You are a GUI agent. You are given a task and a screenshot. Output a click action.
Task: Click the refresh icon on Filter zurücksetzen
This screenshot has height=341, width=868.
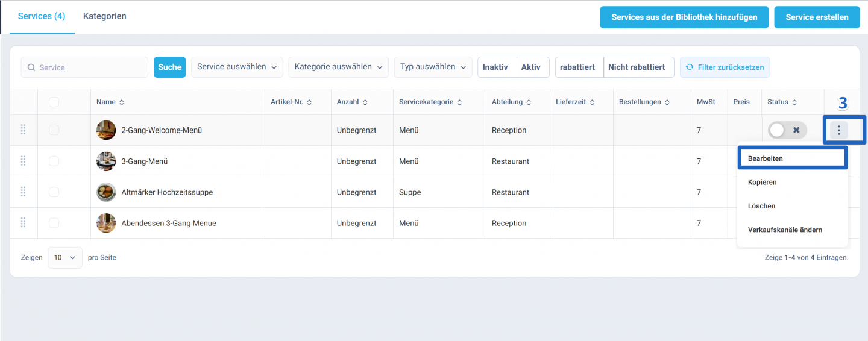pyautogui.click(x=690, y=67)
